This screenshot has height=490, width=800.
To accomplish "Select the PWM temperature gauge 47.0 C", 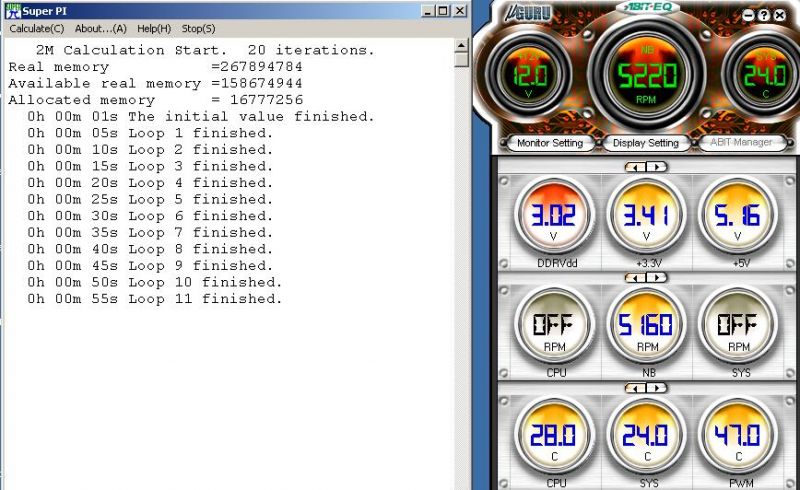I will (738, 436).
